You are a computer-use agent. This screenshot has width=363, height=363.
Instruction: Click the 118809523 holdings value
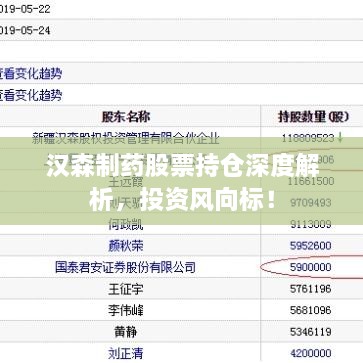tap(308, 138)
